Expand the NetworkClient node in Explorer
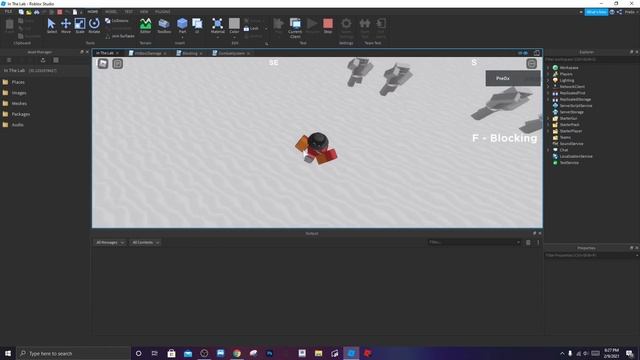 point(548,87)
